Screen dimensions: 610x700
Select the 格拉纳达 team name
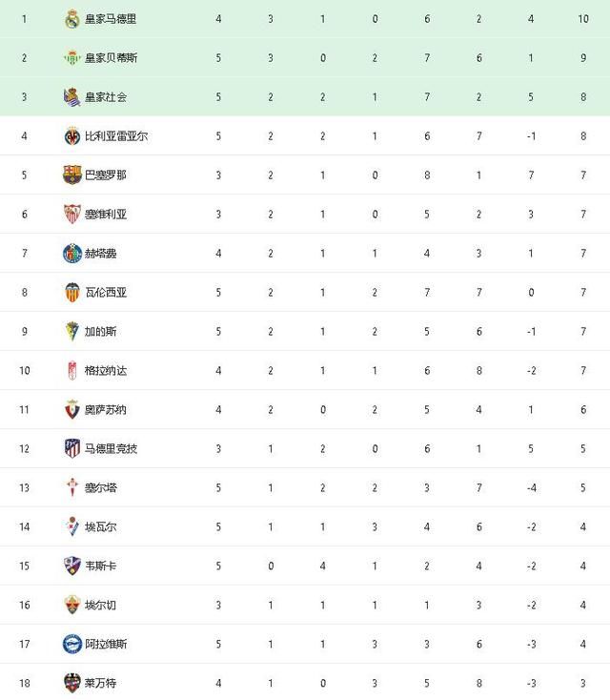pyautogui.click(x=106, y=371)
